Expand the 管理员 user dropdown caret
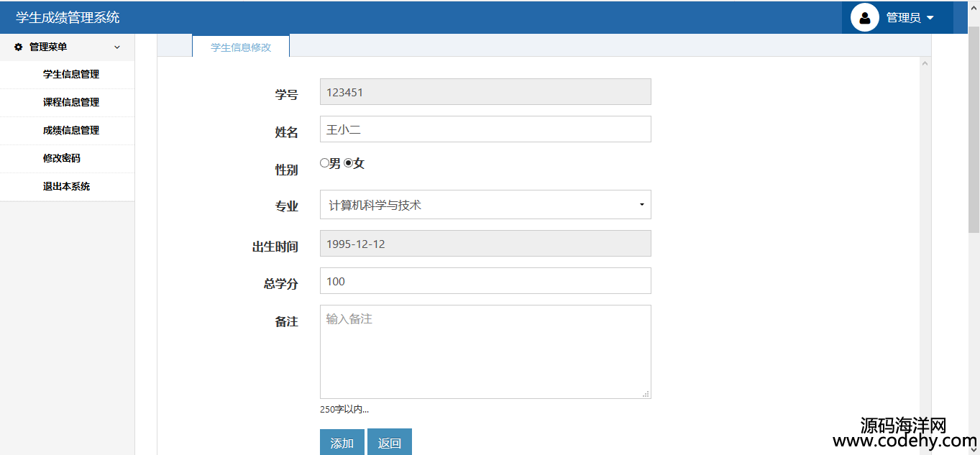The image size is (980, 455). tap(930, 18)
